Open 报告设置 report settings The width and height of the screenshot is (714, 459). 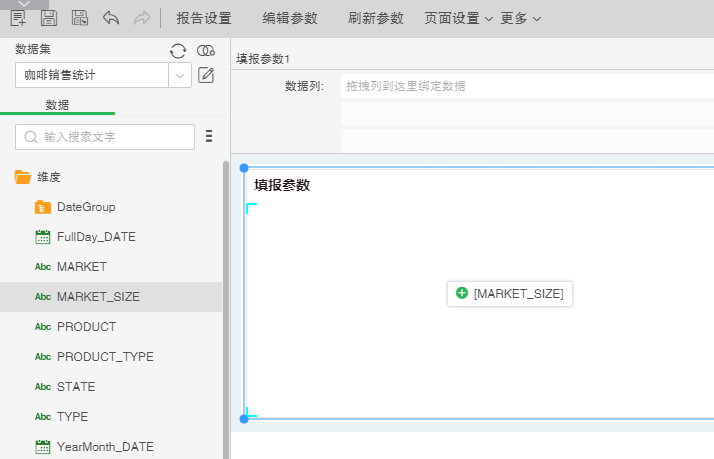pos(204,19)
